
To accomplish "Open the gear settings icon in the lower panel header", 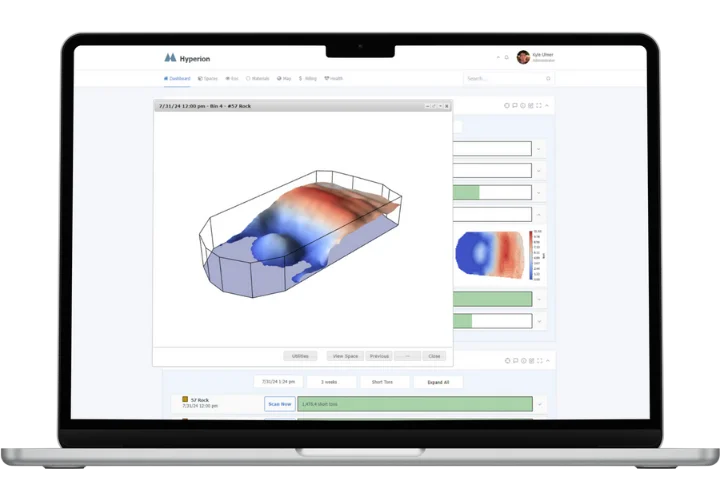I will (x=507, y=360).
